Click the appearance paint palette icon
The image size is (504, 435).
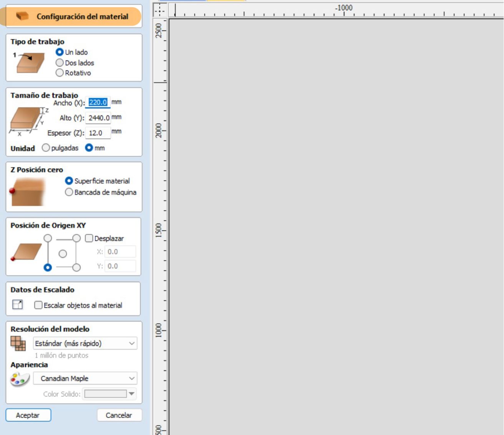(x=20, y=379)
